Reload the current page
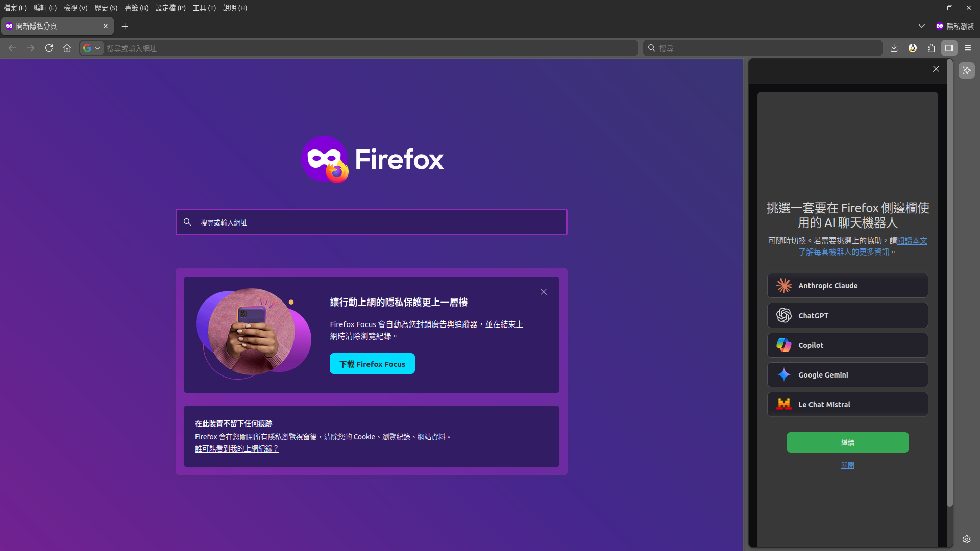The width and height of the screenshot is (980, 551). pyautogui.click(x=49, y=48)
